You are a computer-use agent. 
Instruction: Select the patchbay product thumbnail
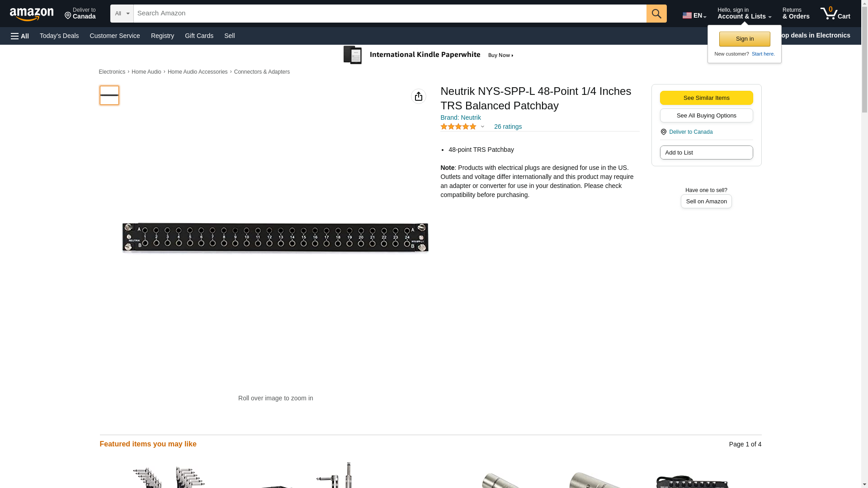click(x=109, y=95)
